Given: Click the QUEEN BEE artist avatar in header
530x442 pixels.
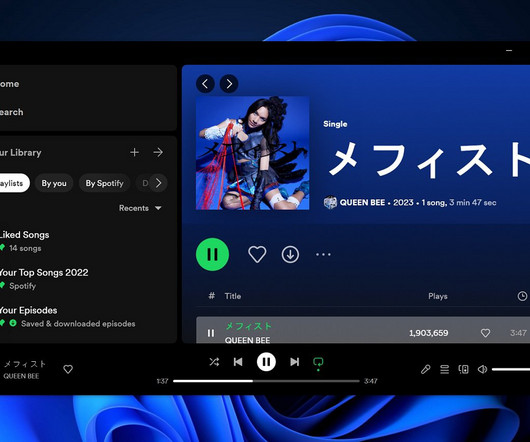Looking at the screenshot, I should 330,203.
